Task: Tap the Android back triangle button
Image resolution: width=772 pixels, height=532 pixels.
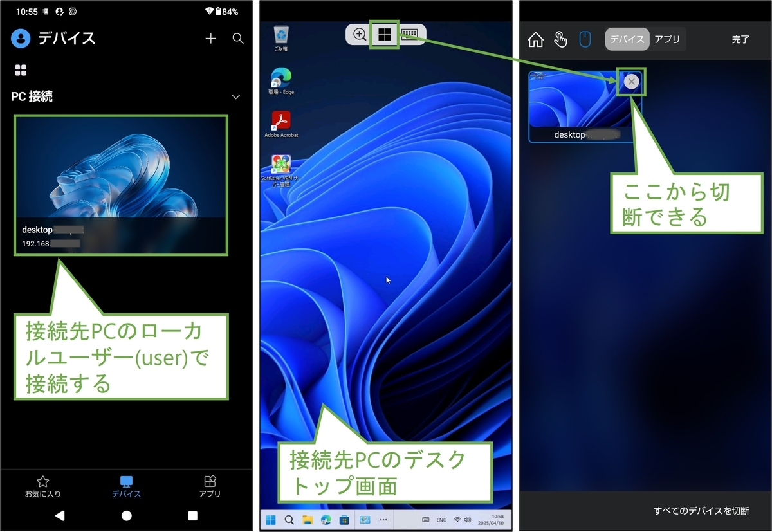Action: point(60,515)
